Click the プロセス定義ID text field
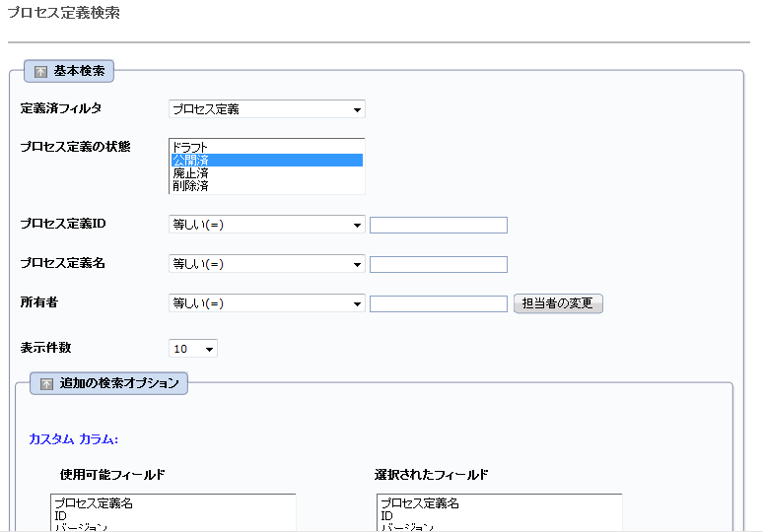This screenshot has width=763, height=532. click(x=439, y=226)
